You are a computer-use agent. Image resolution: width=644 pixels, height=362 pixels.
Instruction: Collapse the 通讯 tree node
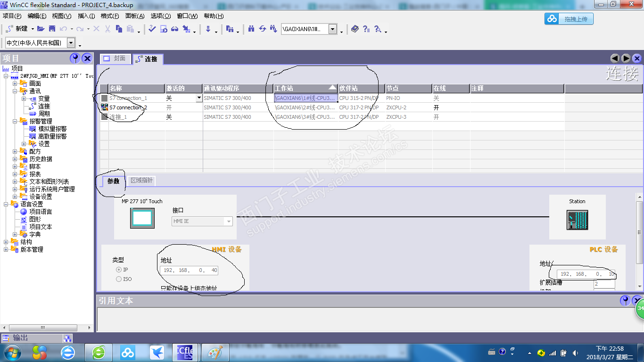click(x=15, y=91)
